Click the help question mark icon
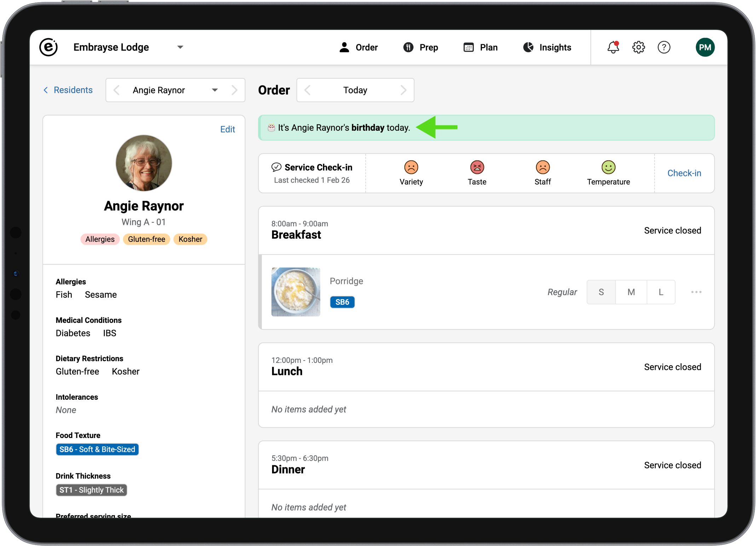This screenshot has height=546, width=756. [664, 47]
